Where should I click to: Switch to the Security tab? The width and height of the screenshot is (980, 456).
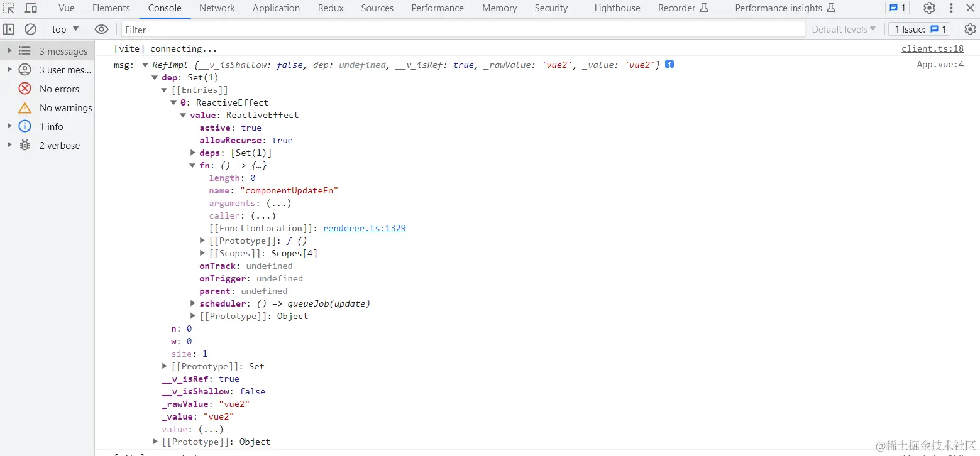coord(551,8)
